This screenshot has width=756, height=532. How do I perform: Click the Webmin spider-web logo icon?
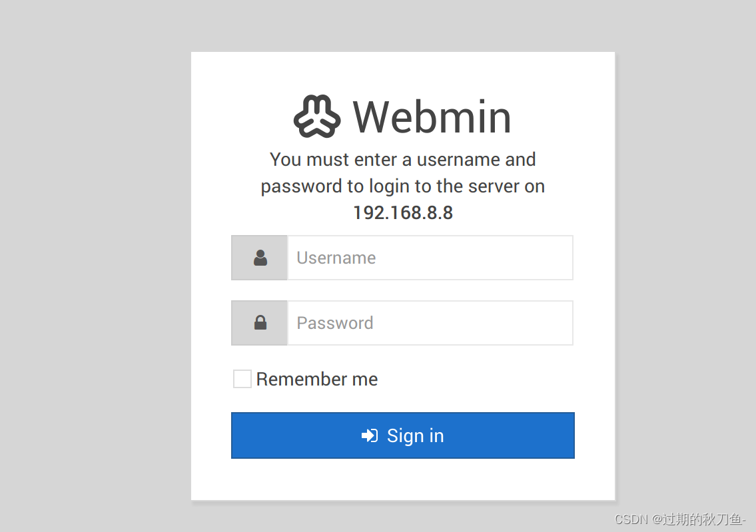click(317, 116)
